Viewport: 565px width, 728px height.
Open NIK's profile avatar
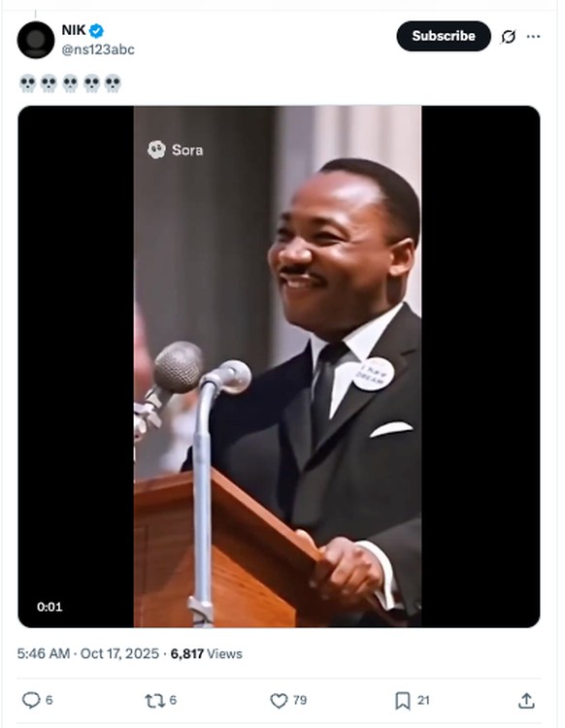tap(36, 40)
